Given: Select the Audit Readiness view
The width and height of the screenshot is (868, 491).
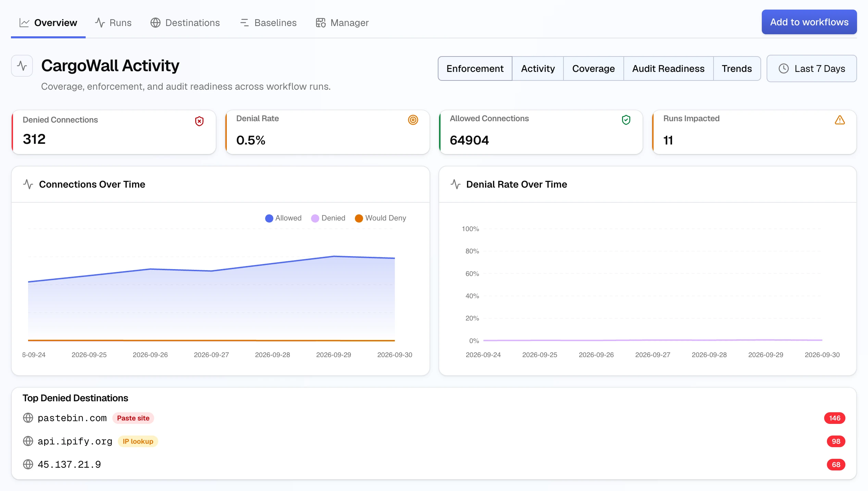Looking at the screenshot, I should click(668, 68).
